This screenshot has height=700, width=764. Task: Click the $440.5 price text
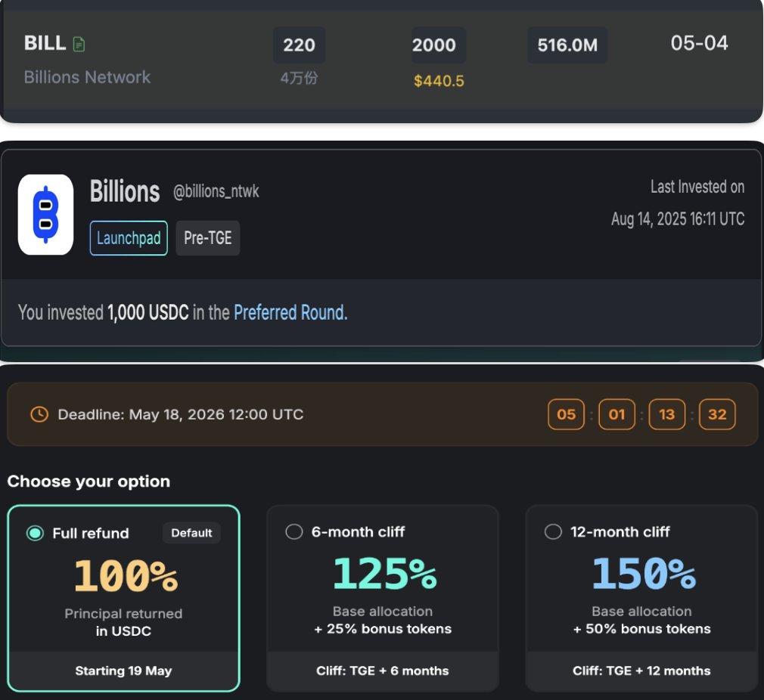pos(439,81)
